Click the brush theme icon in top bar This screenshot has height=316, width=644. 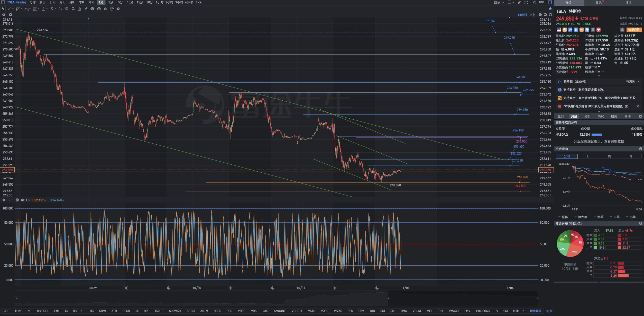(x=519, y=2)
